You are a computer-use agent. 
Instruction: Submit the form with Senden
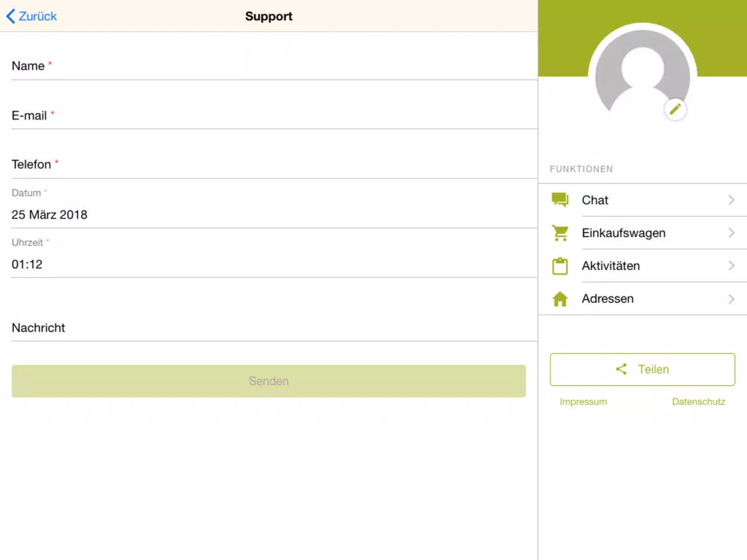[x=269, y=381]
